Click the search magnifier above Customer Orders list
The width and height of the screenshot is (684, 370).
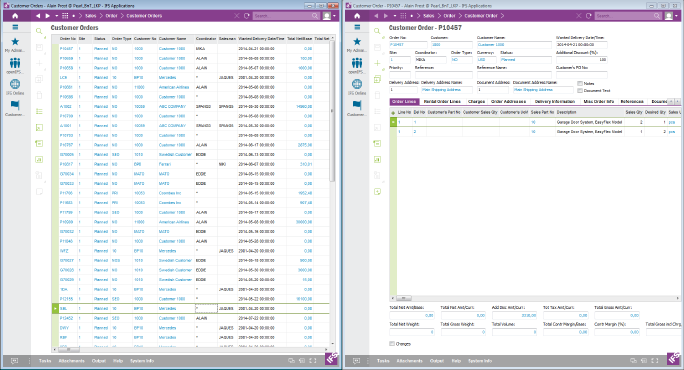pyautogui.click(x=39, y=31)
